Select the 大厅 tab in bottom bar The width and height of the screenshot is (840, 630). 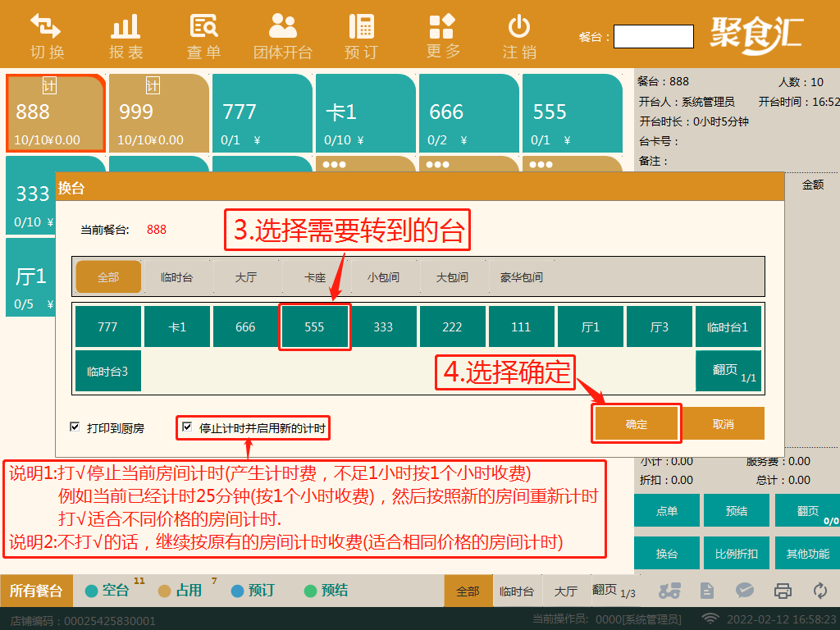566,591
